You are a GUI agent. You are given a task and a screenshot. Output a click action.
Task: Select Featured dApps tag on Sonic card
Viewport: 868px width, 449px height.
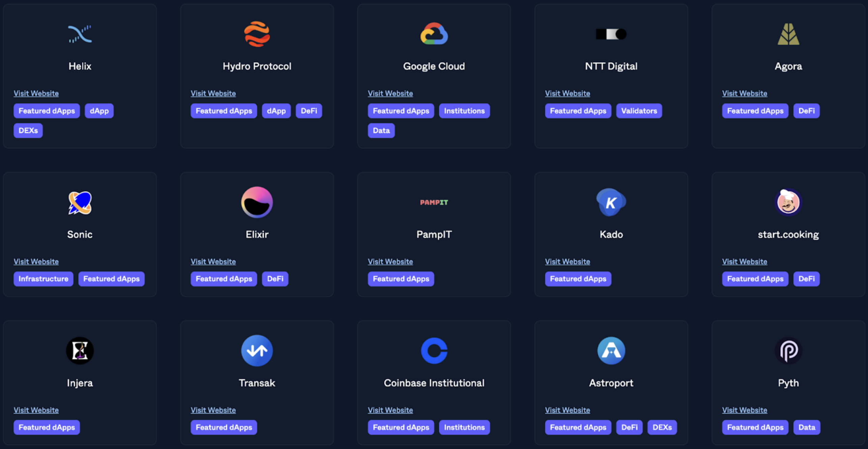[111, 279]
